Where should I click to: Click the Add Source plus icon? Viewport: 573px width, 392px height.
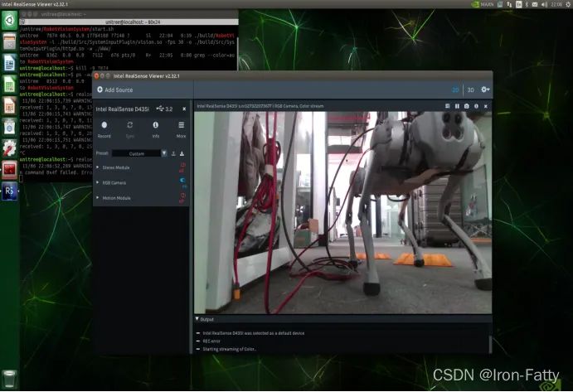pyautogui.click(x=100, y=90)
